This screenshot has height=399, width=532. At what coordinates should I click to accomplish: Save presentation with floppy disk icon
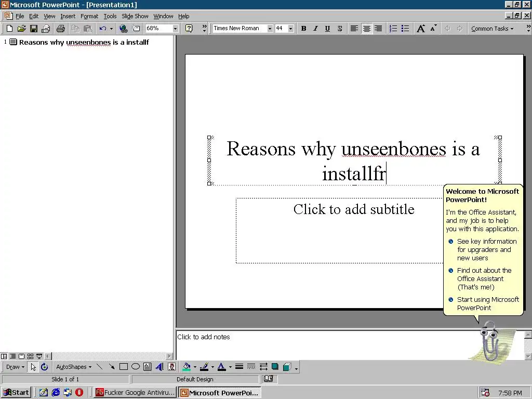33,29
